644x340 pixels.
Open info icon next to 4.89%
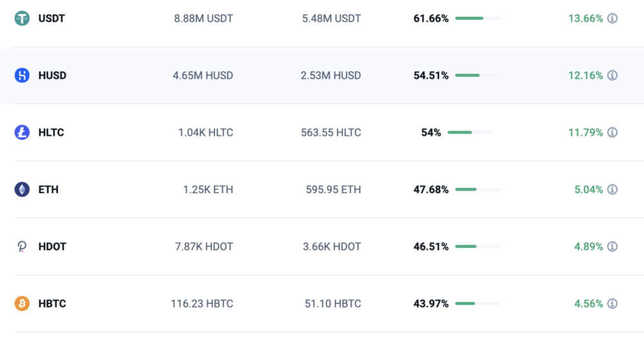point(612,247)
